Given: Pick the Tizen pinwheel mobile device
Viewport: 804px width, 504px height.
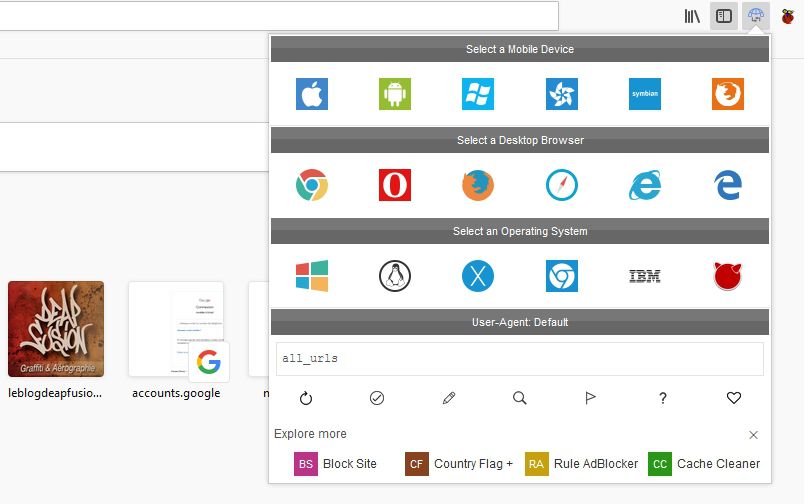Looking at the screenshot, I should tap(562, 94).
